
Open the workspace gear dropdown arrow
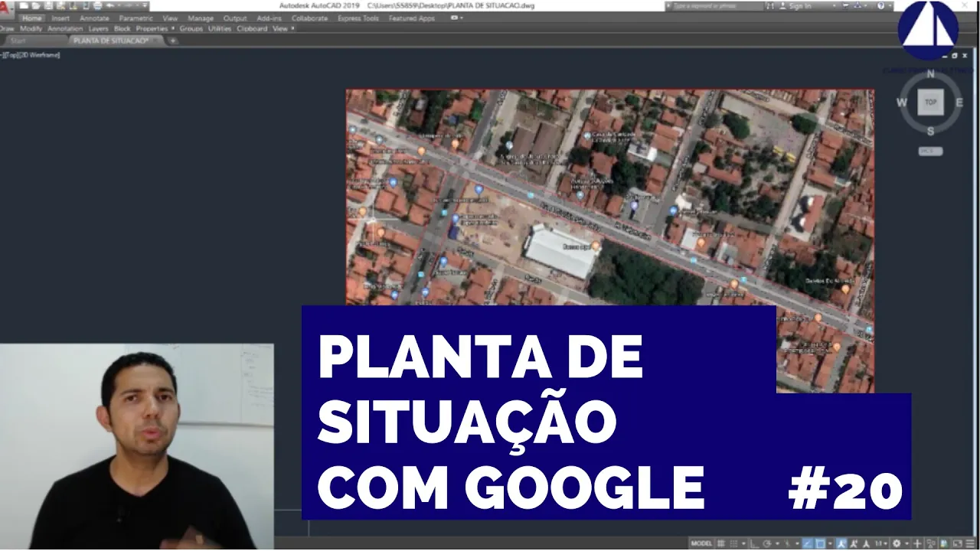[906, 543]
